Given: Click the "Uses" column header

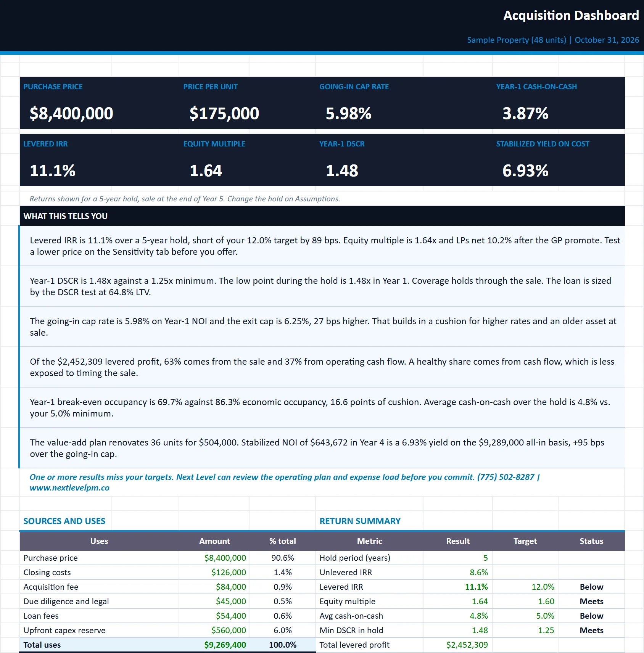Looking at the screenshot, I should point(99,541).
